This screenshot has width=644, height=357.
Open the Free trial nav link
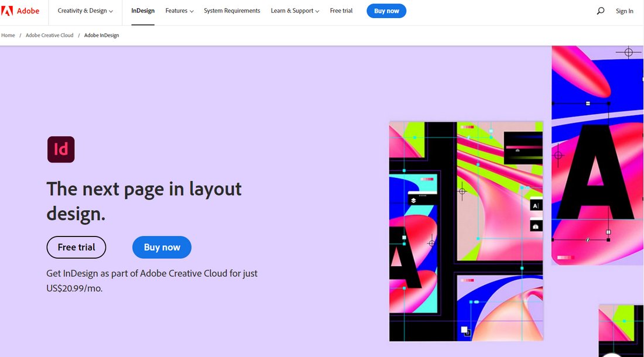point(341,11)
